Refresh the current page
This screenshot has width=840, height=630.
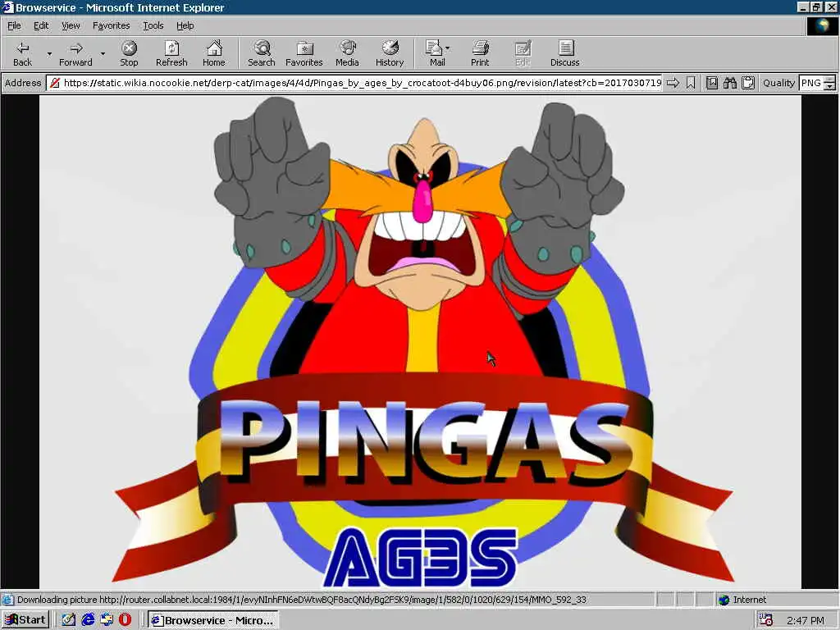[x=171, y=53]
